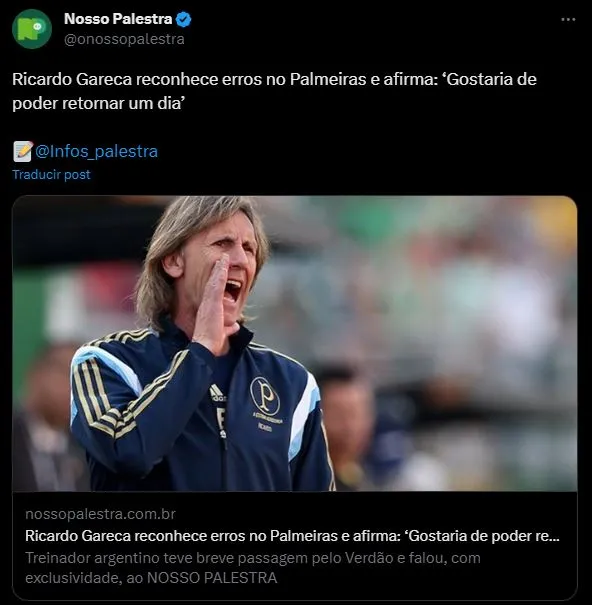
Task: Click the card description about Treinador argentino
Action: click(253, 568)
